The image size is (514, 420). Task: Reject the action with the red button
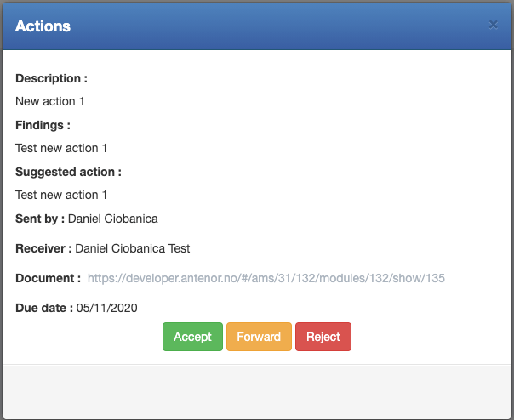(x=323, y=337)
